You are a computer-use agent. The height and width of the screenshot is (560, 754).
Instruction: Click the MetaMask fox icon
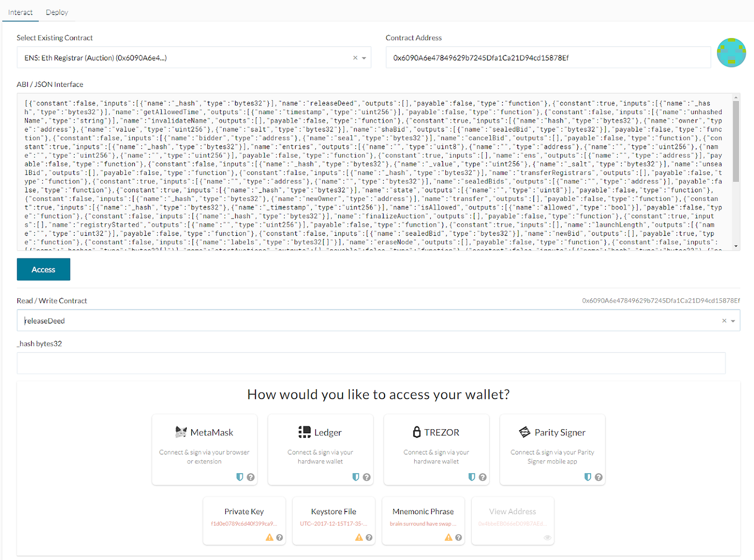click(181, 432)
